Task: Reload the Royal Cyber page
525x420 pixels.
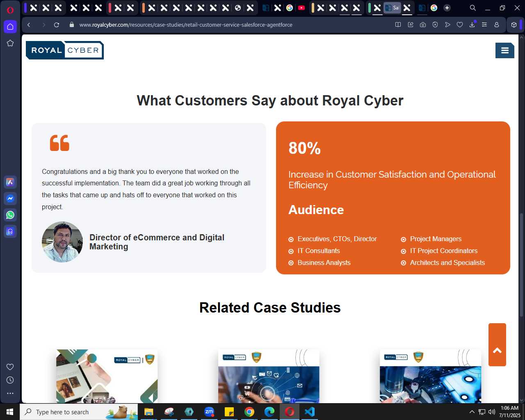Action: 57,25
